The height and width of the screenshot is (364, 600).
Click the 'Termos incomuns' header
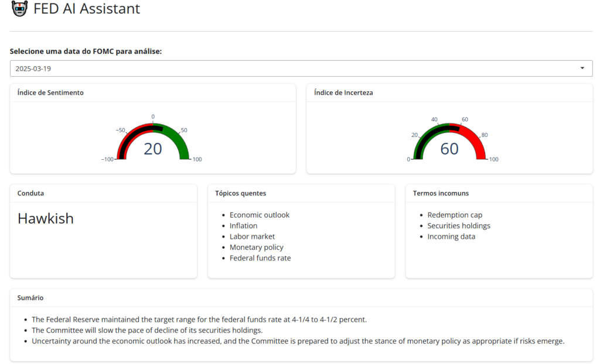click(x=441, y=193)
